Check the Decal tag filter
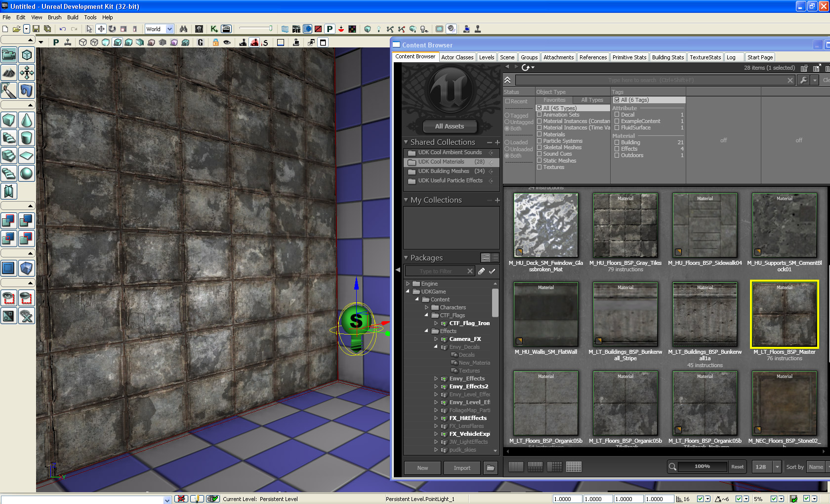This screenshot has width=830, height=504. click(x=617, y=115)
